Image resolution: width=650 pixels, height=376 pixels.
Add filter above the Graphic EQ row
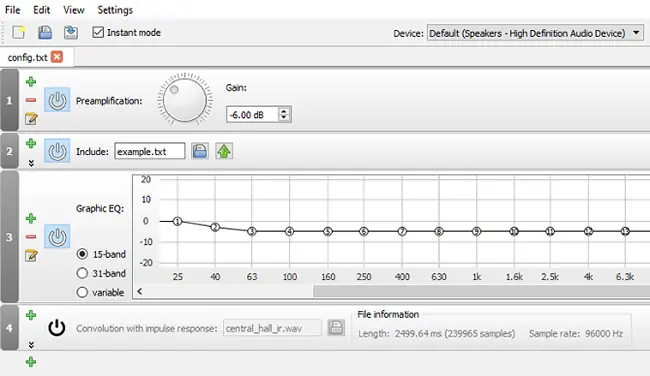[x=31, y=218]
